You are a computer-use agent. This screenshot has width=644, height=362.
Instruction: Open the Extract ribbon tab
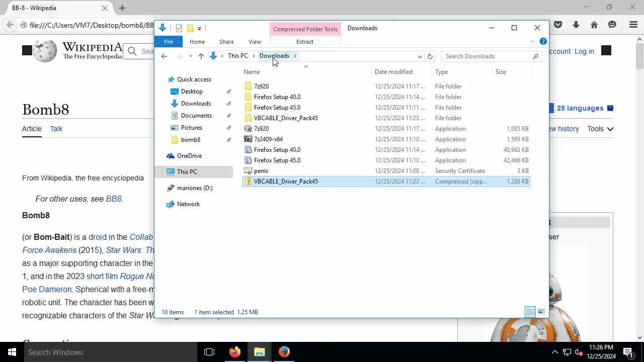pyautogui.click(x=305, y=42)
